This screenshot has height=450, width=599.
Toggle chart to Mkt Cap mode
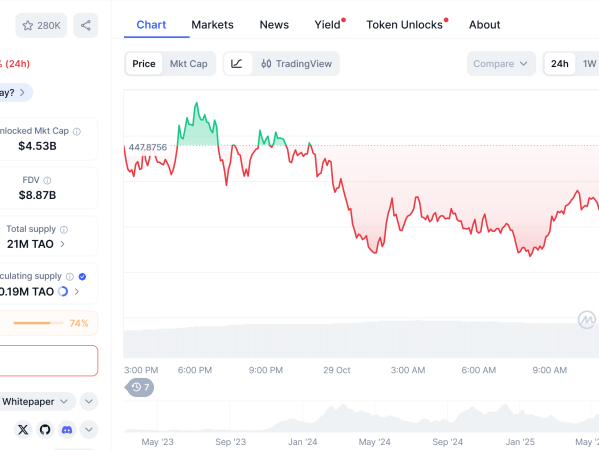189,64
